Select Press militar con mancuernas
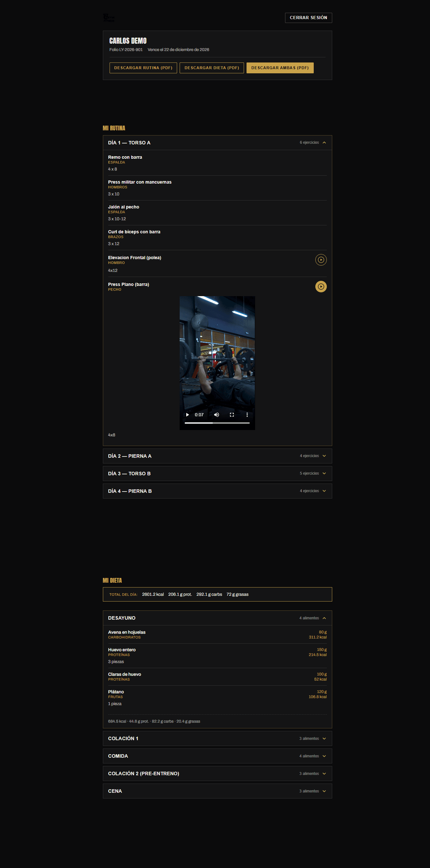430x868 pixels. pos(140,182)
